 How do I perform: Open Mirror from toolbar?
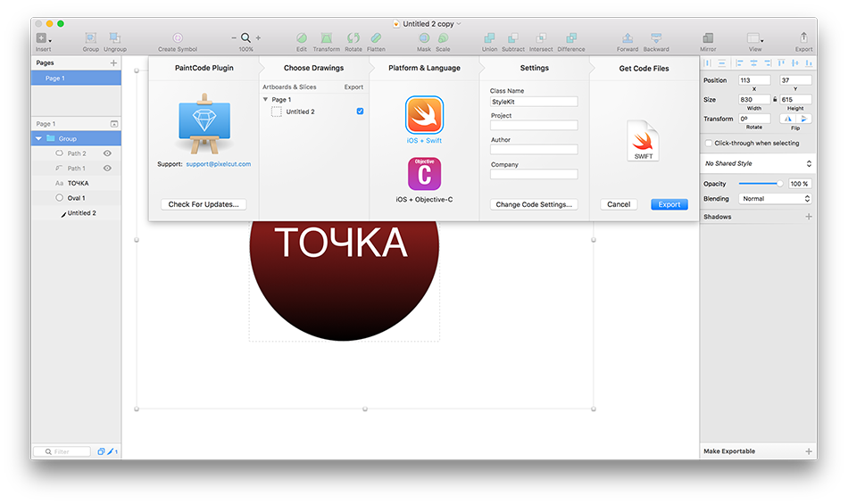click(x=707, y=37)
